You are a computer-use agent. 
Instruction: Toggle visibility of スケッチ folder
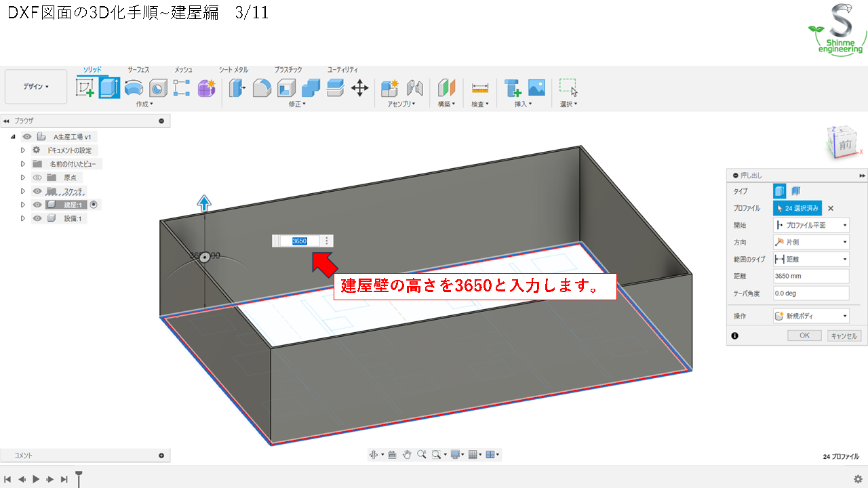[x=37, y=190]
